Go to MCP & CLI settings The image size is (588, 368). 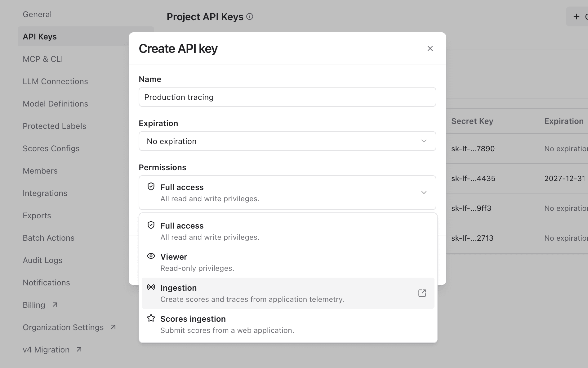(x=43, y=59)
